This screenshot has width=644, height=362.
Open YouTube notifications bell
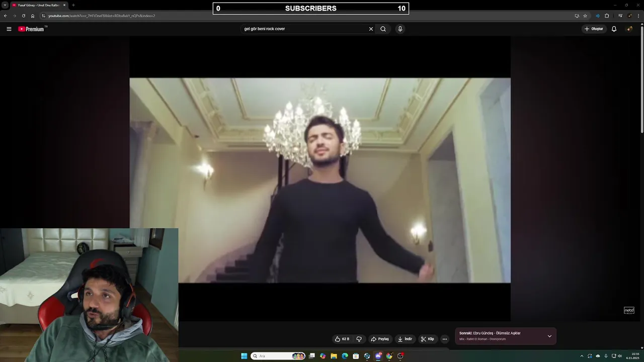[x=614, y=29]
